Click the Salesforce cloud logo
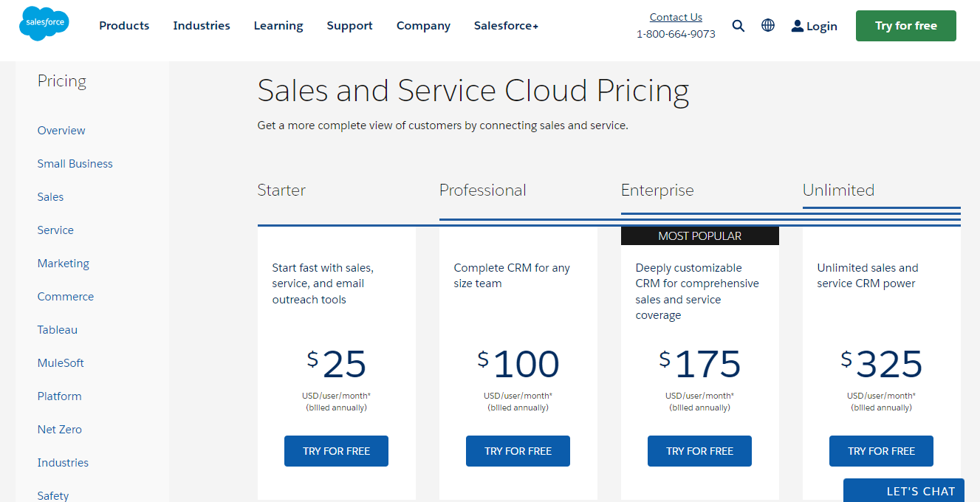Image resolution: width=980 pixels, height=502 pixels. click(x=44, y=24)
